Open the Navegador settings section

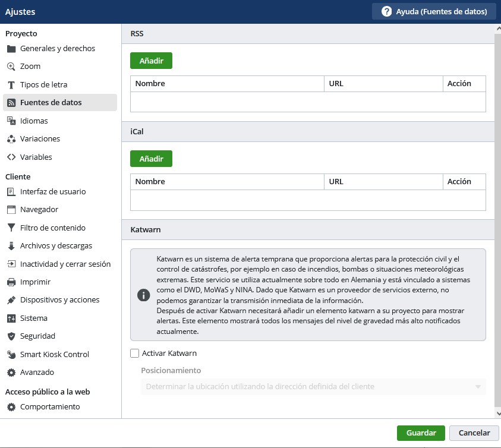point(39,210)
